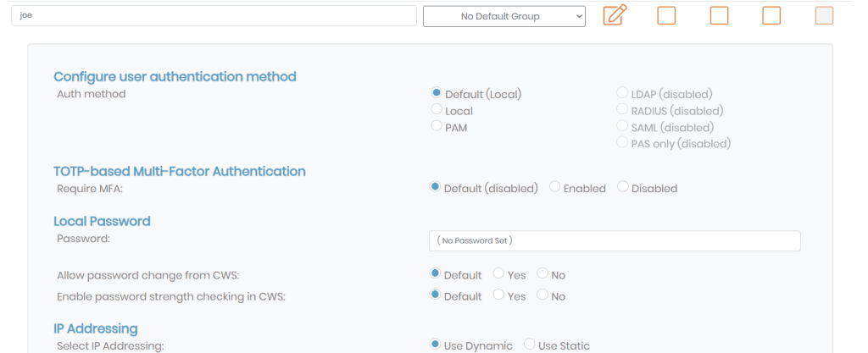Select the LDAP (disabled) auth option
Image resolution: width=868 pixels, height=353 pixels.
tap(623, 93)
